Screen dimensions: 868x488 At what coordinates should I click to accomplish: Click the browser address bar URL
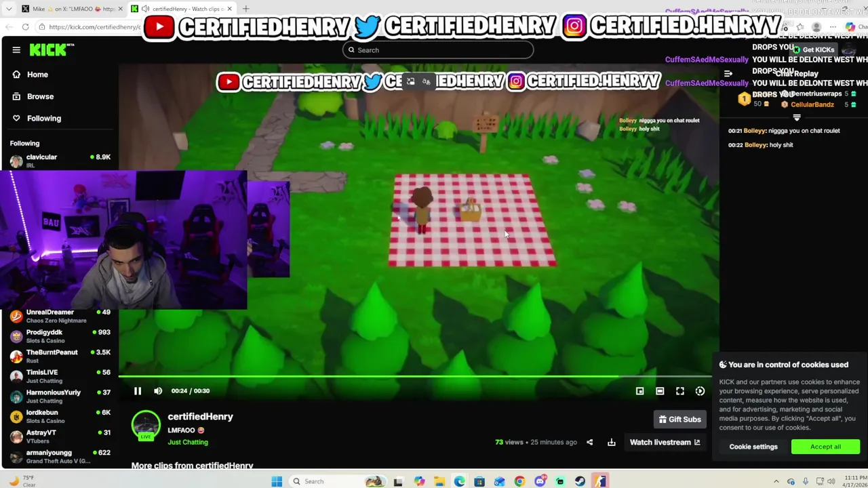(x=94, y=27)
